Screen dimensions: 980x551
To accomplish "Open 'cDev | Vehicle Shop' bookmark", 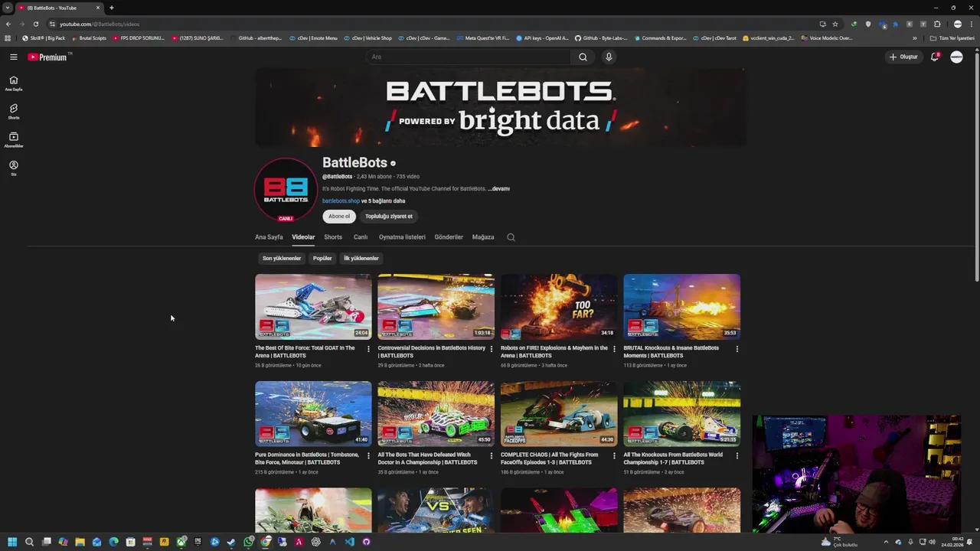I will click(x=367, y=38).
